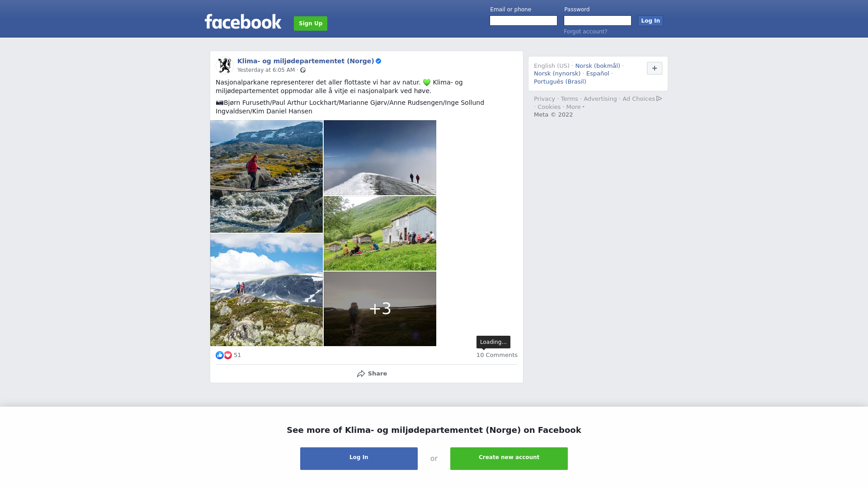Share the national park post
The width and height of the screenshot is (868, 488).
pos(372,374)
